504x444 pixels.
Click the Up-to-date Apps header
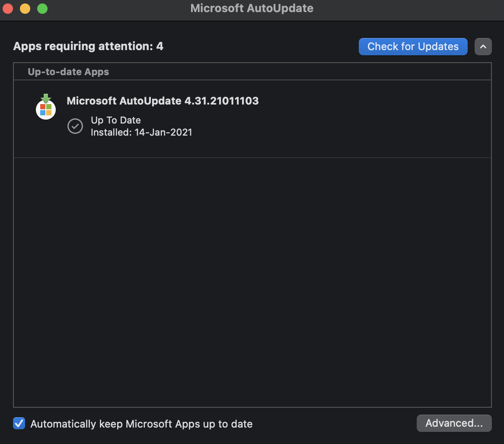coord(68,72)
